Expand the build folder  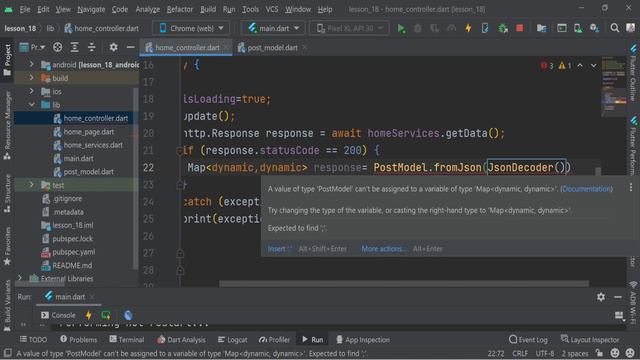click(x=31, y=78)
